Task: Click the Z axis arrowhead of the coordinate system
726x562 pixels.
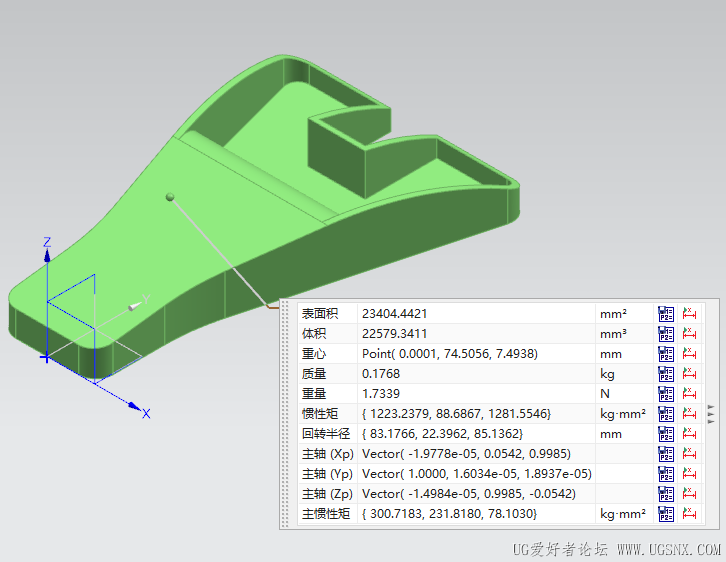Action: click(x=47, y=256)
